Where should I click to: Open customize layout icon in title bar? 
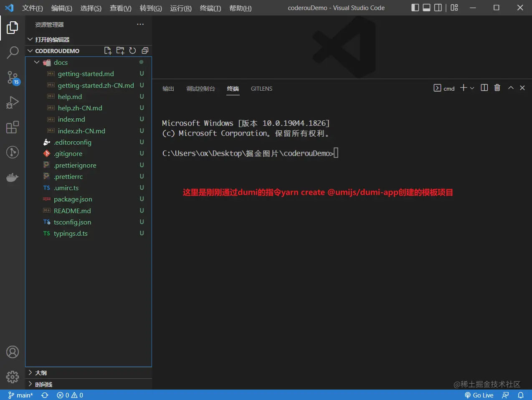coord(454,8)
